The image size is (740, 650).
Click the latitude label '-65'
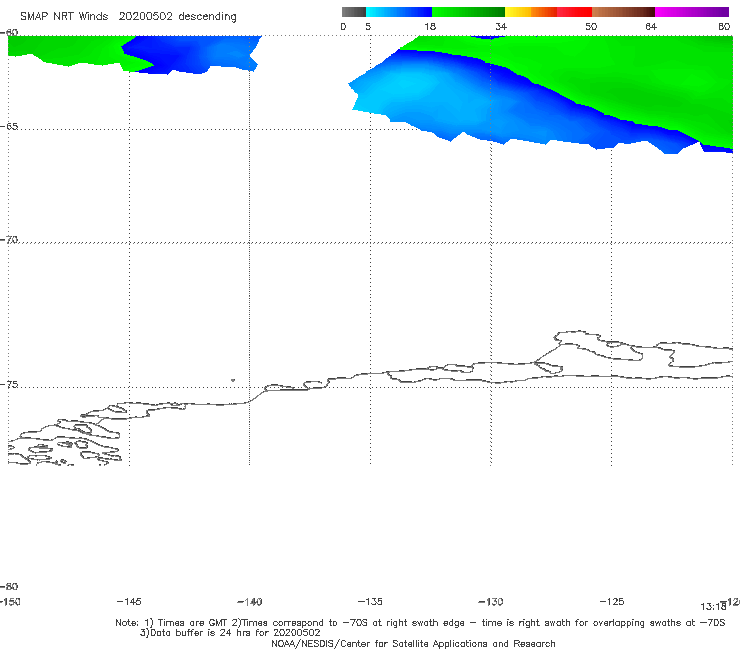(9, 127)
